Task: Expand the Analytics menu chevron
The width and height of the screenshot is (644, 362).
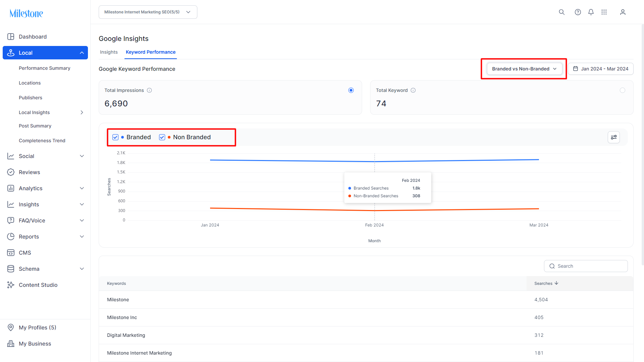Action: coord(82,188)
